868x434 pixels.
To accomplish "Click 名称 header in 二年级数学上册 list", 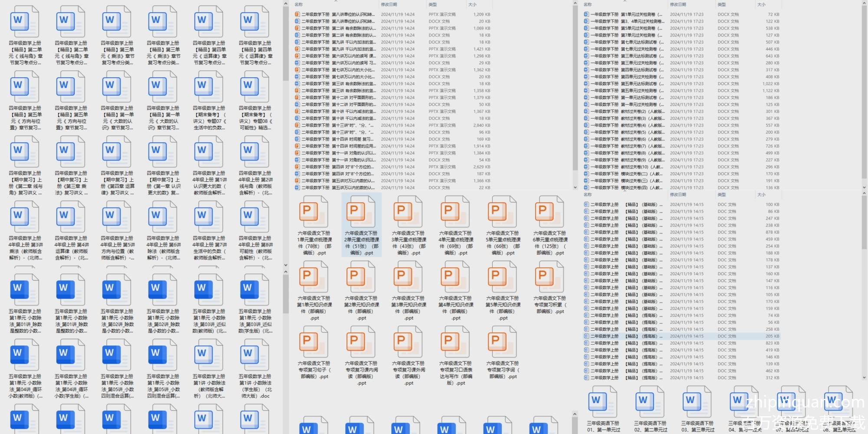I will (x=588, y=194).
